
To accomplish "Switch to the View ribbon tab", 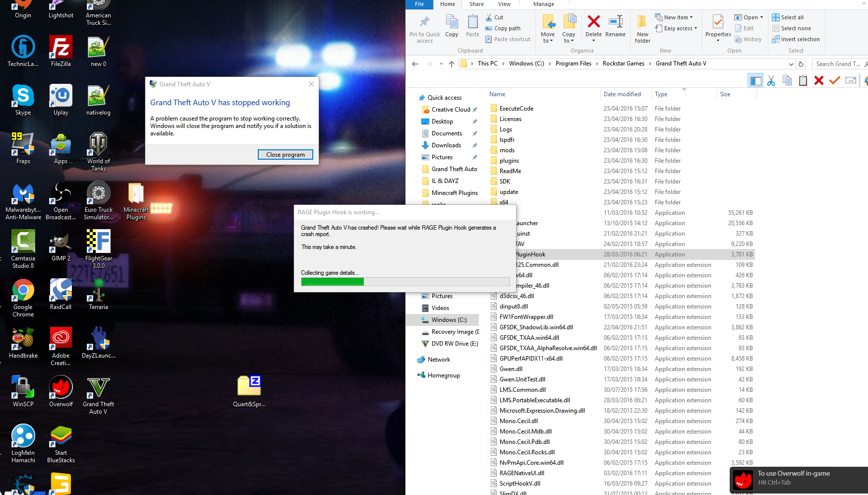I will click(x=504, y=4).
